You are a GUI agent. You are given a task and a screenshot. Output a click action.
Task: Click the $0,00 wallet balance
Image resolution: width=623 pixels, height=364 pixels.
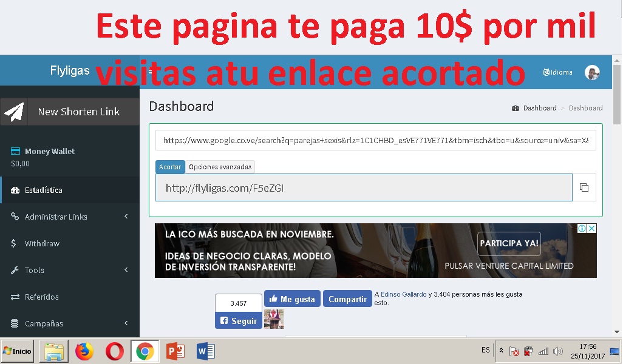(20, 164)
